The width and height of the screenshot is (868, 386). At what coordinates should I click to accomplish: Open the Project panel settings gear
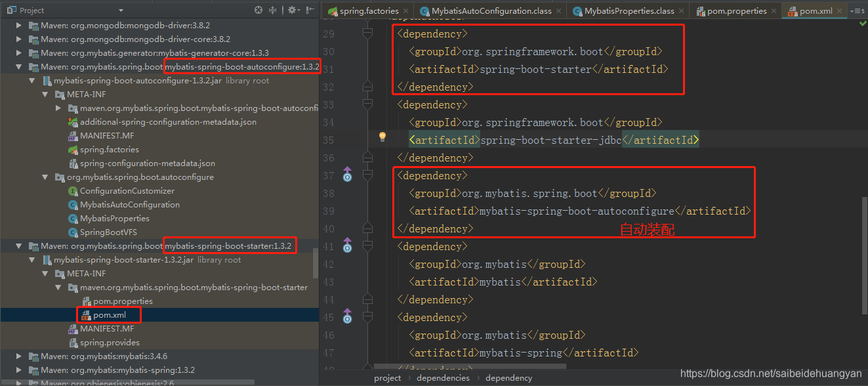[x=292, y=10]
